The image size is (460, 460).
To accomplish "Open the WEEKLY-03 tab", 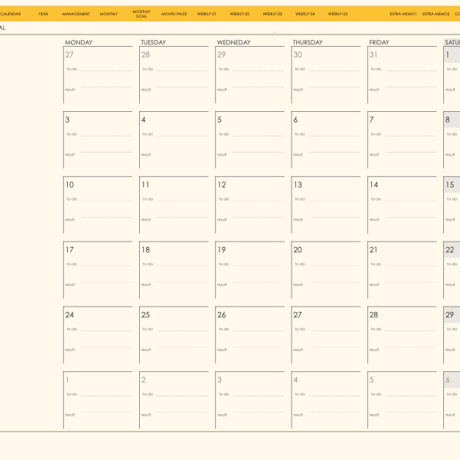I will coord(272,14).
